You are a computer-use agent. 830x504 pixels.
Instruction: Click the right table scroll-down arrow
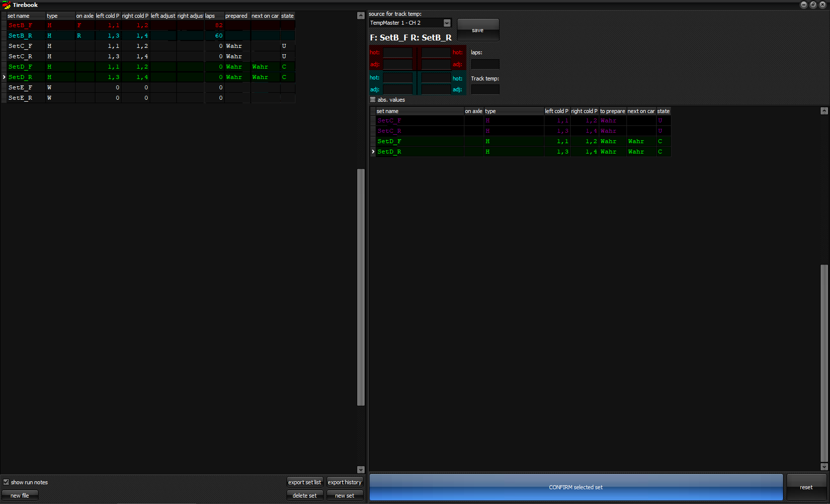tap(824, 466)
